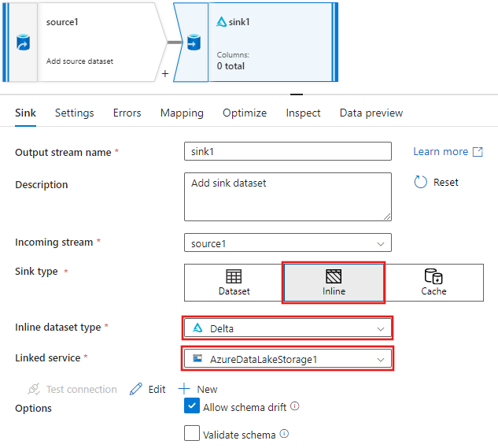The width and height of the screenshot is (498, 448).
Task: Open the Allow schema drift info icon
Action: click(295, 406)
